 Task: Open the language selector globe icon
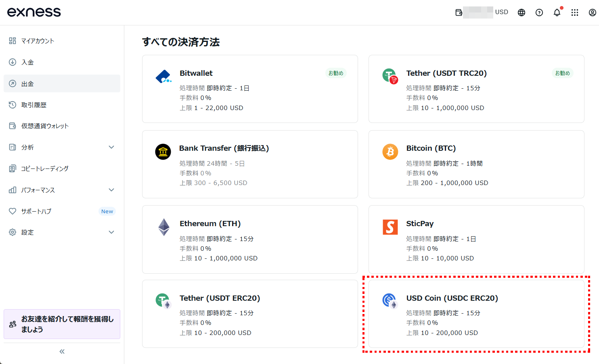pos(521,12)
